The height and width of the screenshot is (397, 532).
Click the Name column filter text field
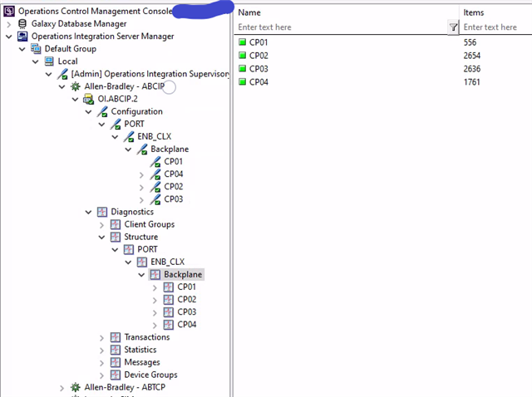pos(342,27)
